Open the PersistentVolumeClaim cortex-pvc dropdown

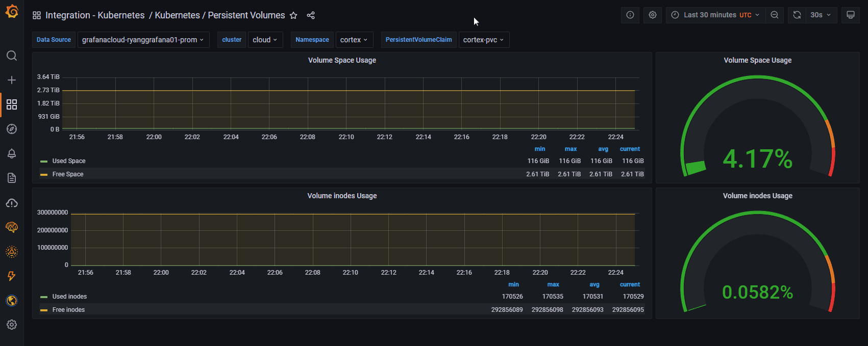coord(483,40)
